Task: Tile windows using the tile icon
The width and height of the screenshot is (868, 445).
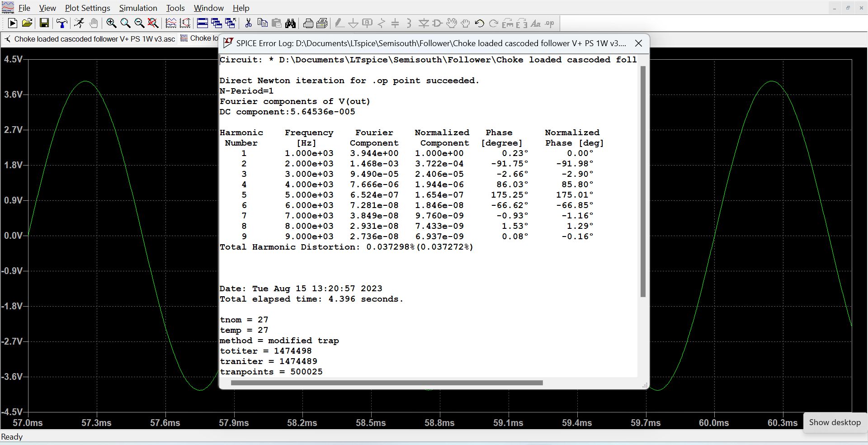Action: point(203,24)
